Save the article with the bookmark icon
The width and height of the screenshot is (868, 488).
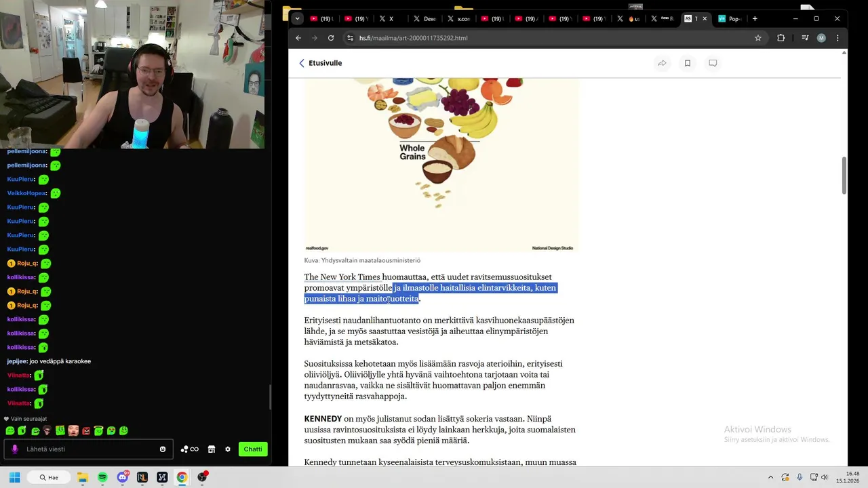tap(687, 63)
